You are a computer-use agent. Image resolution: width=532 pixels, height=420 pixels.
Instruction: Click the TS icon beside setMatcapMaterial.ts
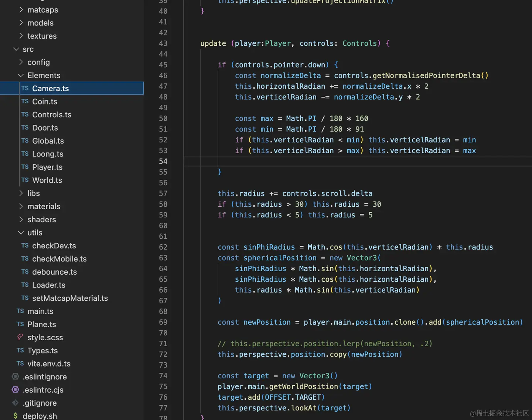[x=25, y=298]
